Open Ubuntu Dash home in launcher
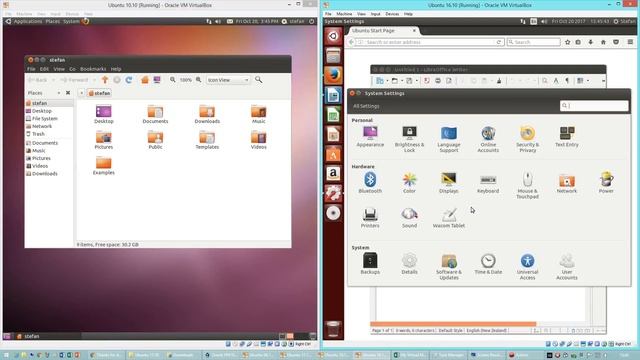 point(333,36)
